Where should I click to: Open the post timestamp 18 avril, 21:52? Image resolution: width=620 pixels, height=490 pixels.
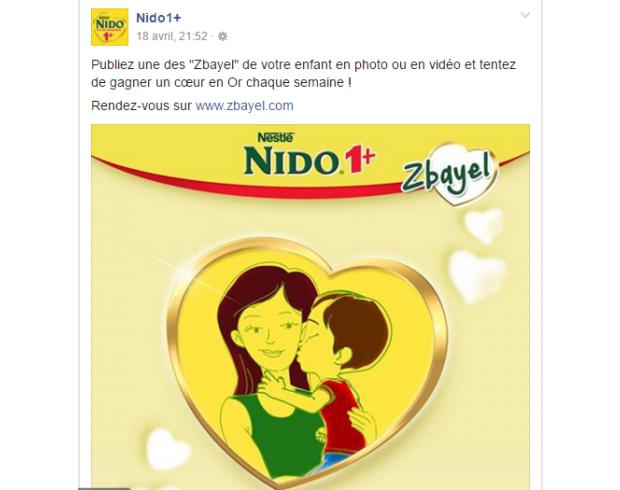coord(172,36)
